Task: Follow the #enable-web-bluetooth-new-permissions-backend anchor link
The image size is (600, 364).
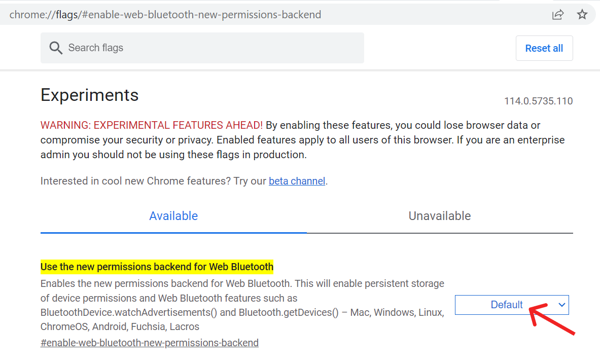Action: pos(150,343)
